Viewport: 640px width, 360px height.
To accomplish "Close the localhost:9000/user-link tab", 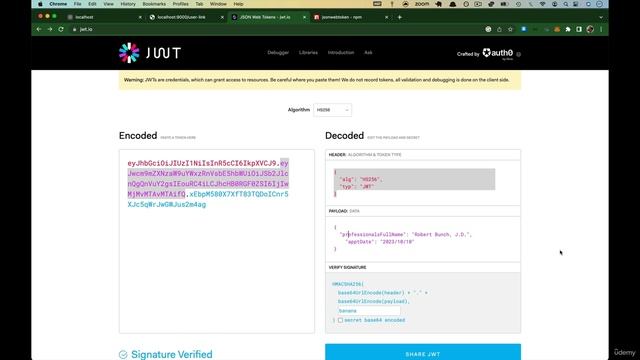I will point(222,17).
